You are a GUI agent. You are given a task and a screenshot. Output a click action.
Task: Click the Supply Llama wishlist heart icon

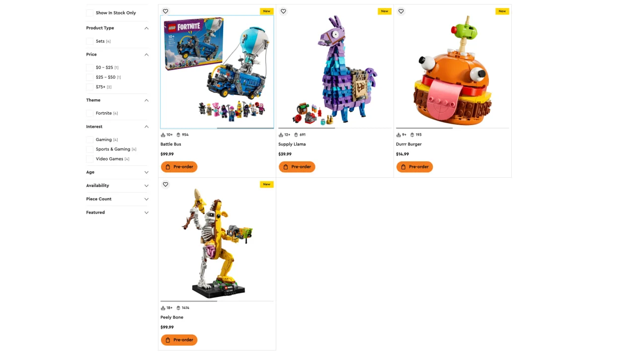pos(283,11)
